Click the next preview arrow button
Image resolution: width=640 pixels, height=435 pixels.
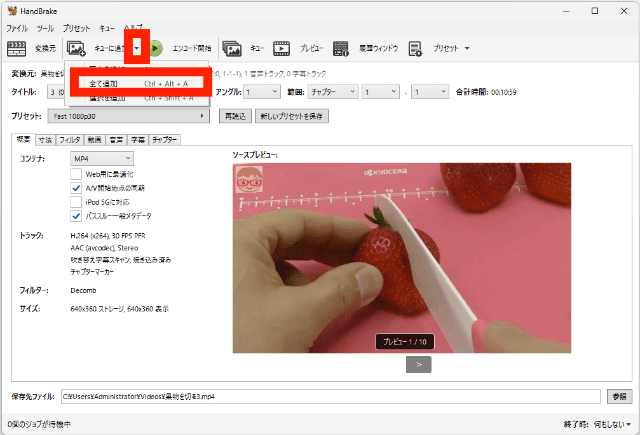[418, 364]
